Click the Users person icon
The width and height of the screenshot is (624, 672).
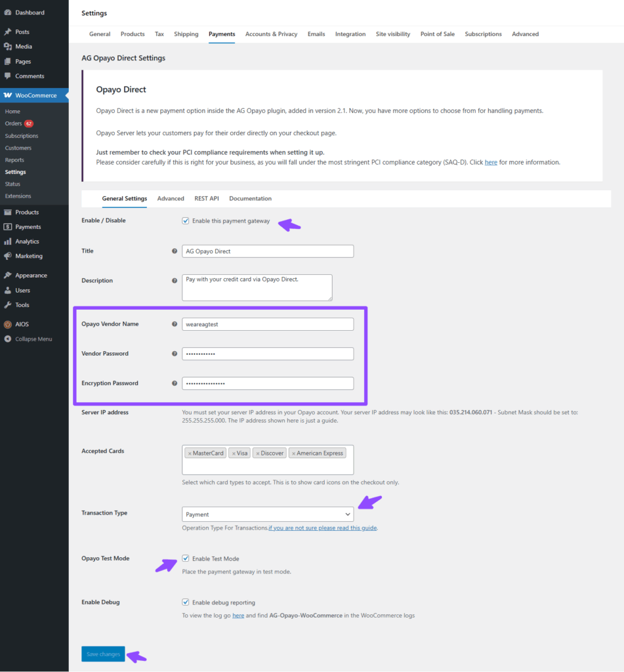point(8,290)
